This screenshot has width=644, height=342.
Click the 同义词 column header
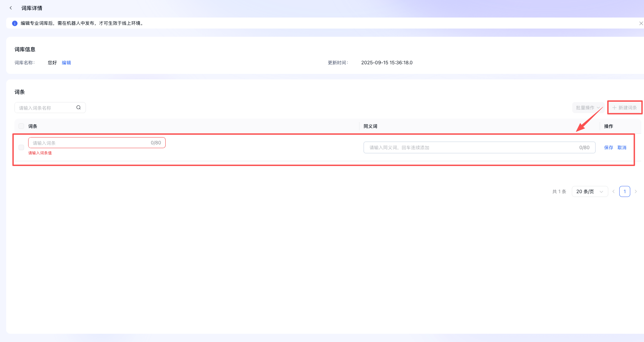coord(370,126)
